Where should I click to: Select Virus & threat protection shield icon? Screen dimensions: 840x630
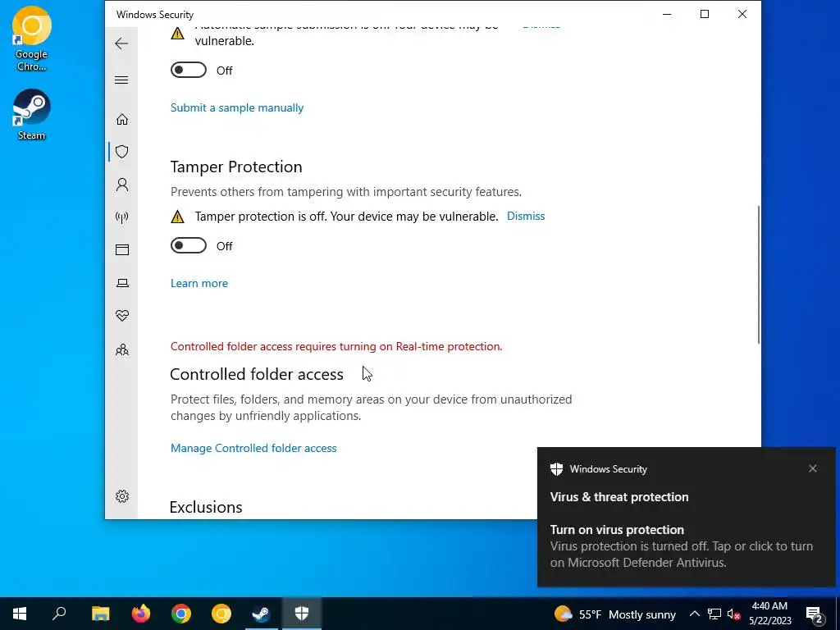point(122,152)
